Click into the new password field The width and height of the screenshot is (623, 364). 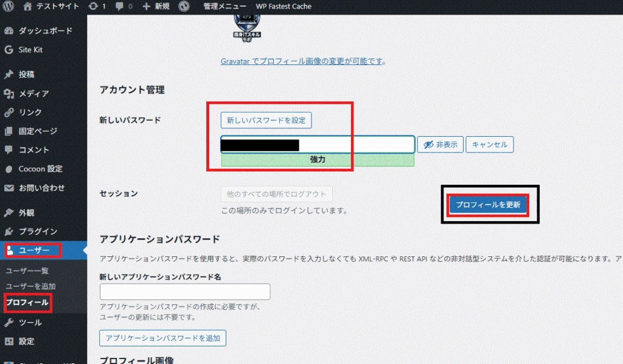click(318, 145)
